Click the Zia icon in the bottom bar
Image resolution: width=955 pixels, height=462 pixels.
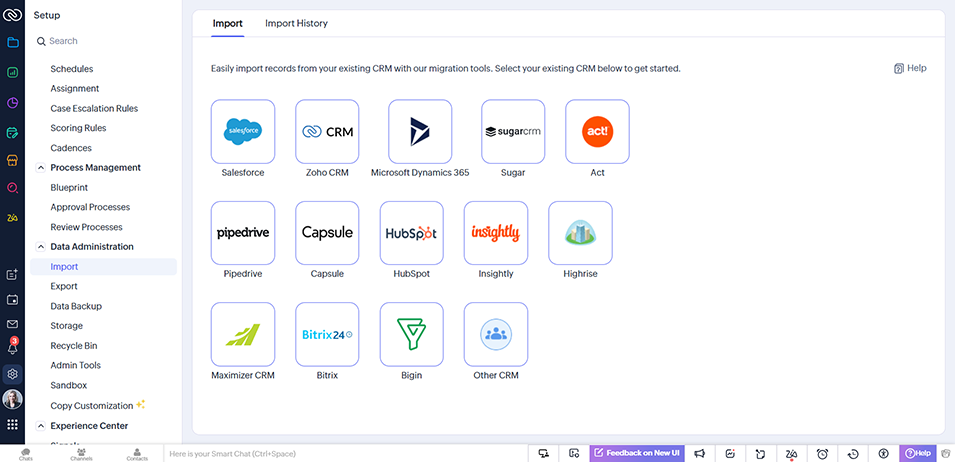791,453
